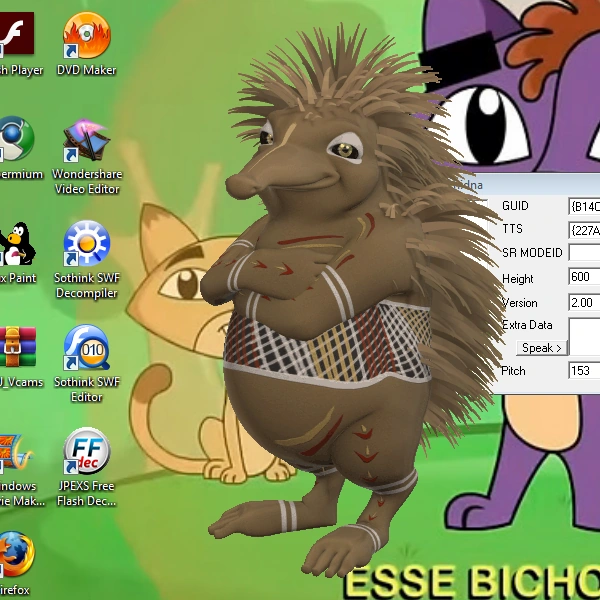Image resolution: width=600 pixels, height=600 pixels.
Task: Launch Wondershare Video Editor shortcut
Action: [x=87, y=139]
